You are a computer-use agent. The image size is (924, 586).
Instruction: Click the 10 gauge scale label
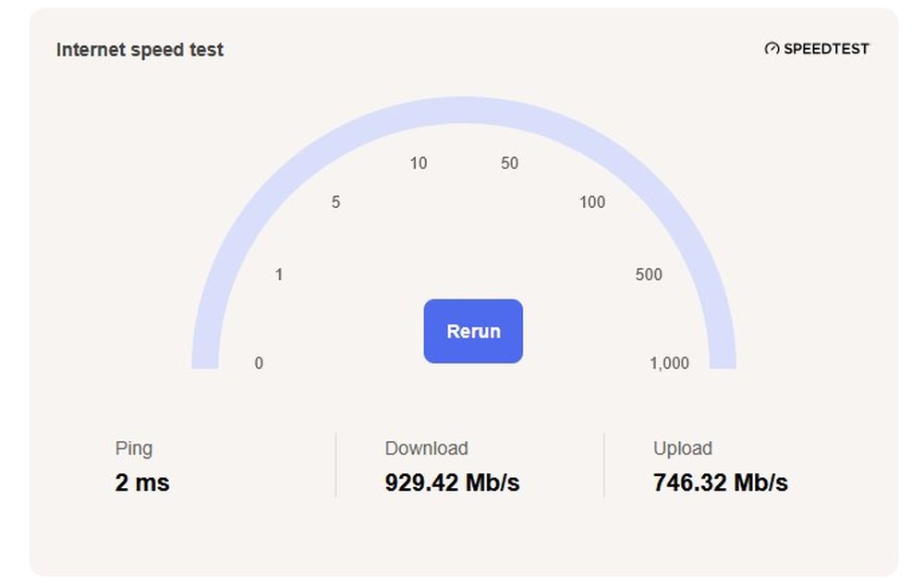(419, 164)
